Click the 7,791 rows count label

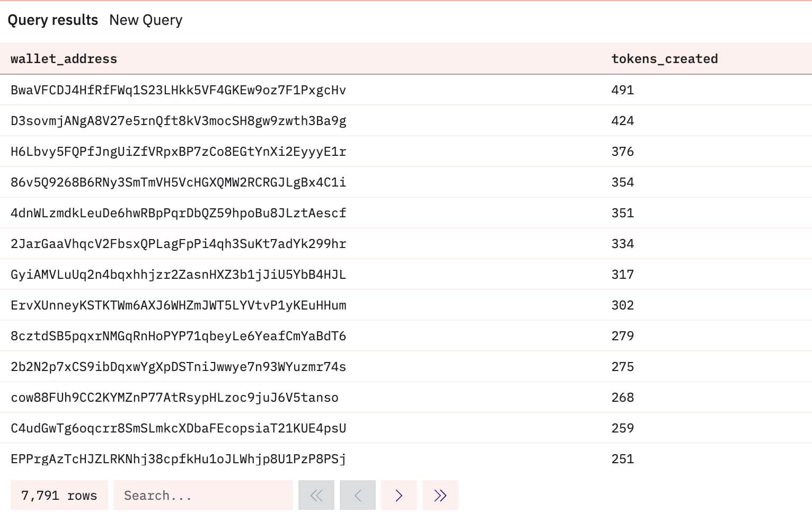point(59,496)
